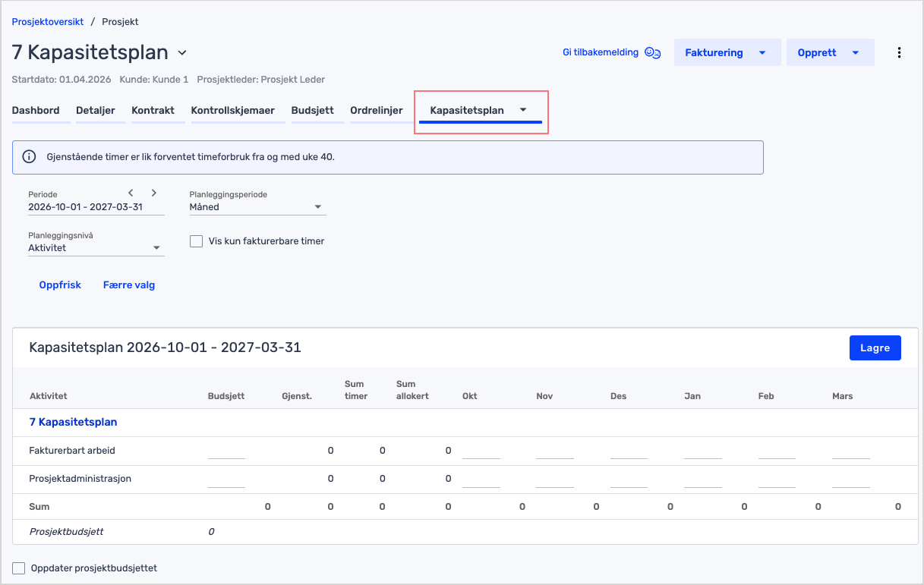Switch to the Kontrakt tab
Screen dimensions: 924x585
[153, 110]
